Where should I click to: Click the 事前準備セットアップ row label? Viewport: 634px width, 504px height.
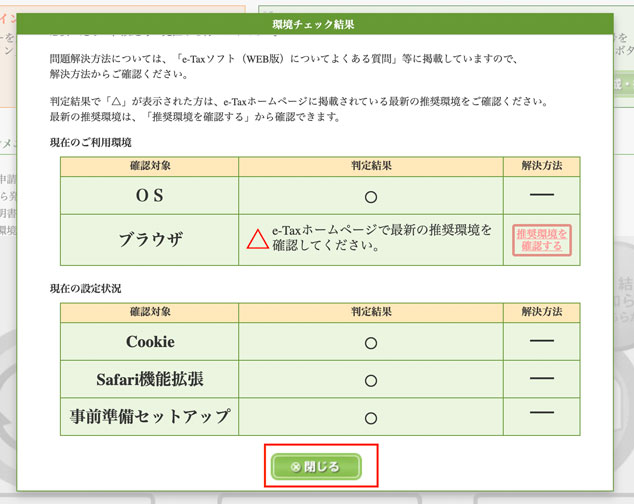pyautogui.click(x=150, y=416)
